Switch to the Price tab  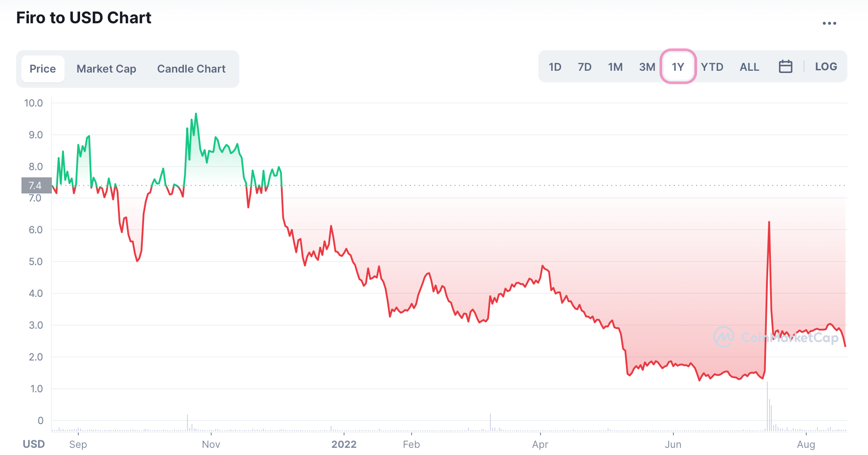[x=43, y=69]
